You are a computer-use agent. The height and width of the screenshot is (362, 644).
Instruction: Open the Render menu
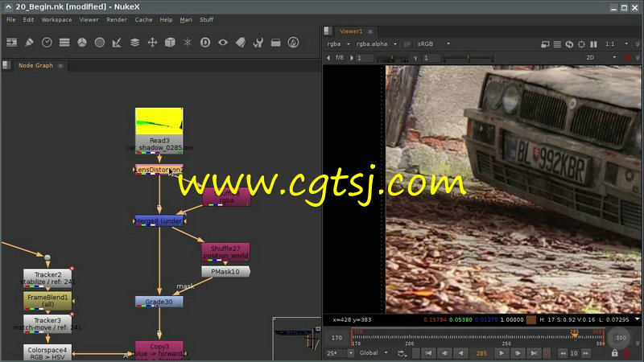pyautogui.click(x=117, y=19)
